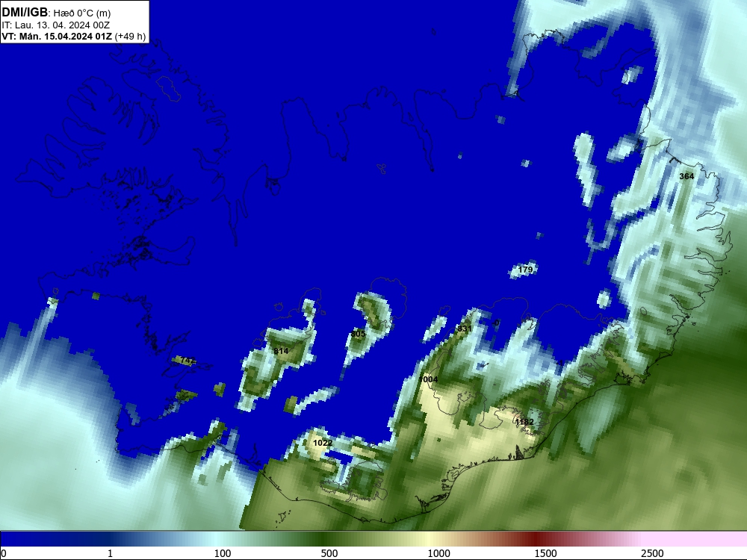The height and width of the screenshot is (560, 747).
Task: Click the '100' tick label on color scale
Action: tap(223, 553)
